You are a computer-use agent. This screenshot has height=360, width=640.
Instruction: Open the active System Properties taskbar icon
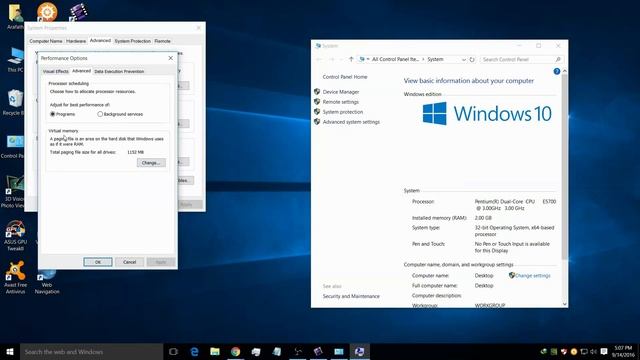click(x=359, y=352)
